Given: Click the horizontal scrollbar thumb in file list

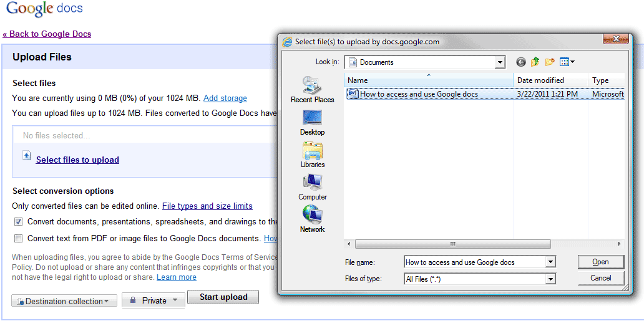Looking at the screenshot, I should coord(452,244).
